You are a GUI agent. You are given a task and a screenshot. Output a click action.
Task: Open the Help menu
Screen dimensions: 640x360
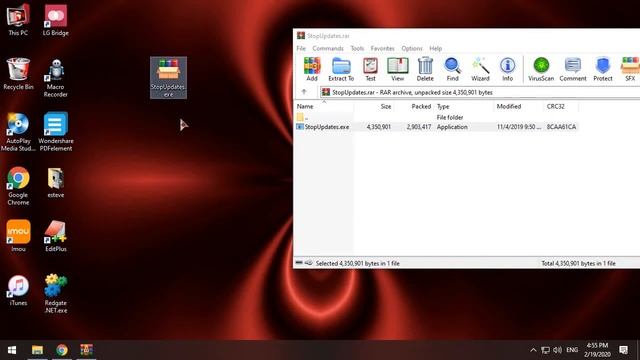(x=436, y=48)
